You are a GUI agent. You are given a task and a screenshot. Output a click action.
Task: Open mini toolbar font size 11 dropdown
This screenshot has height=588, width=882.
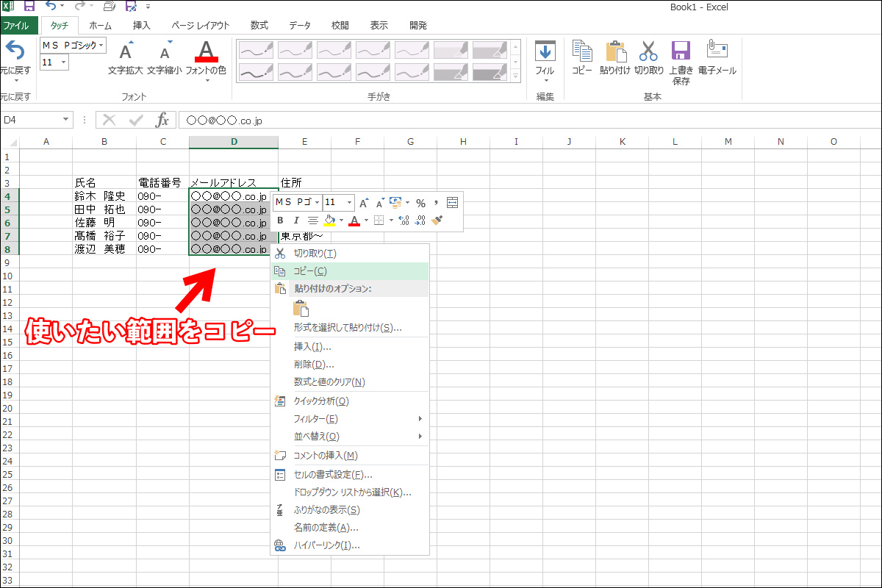point(349,202)
